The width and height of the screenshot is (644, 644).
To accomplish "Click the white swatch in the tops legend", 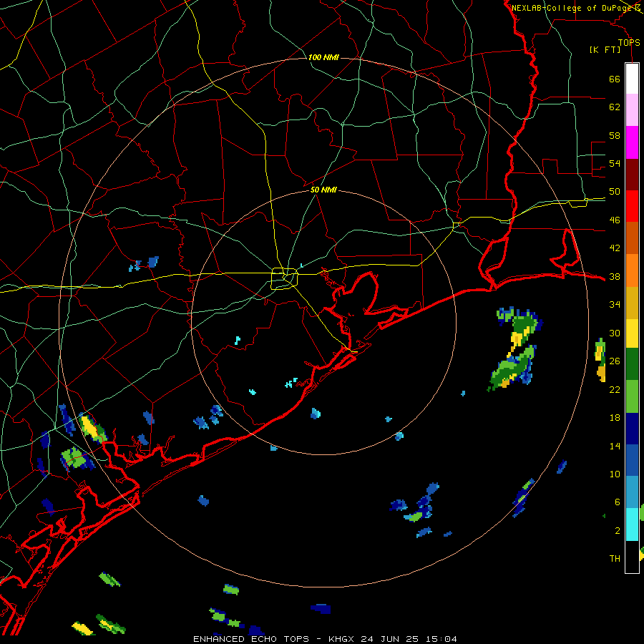I will (x=632, y=79).
